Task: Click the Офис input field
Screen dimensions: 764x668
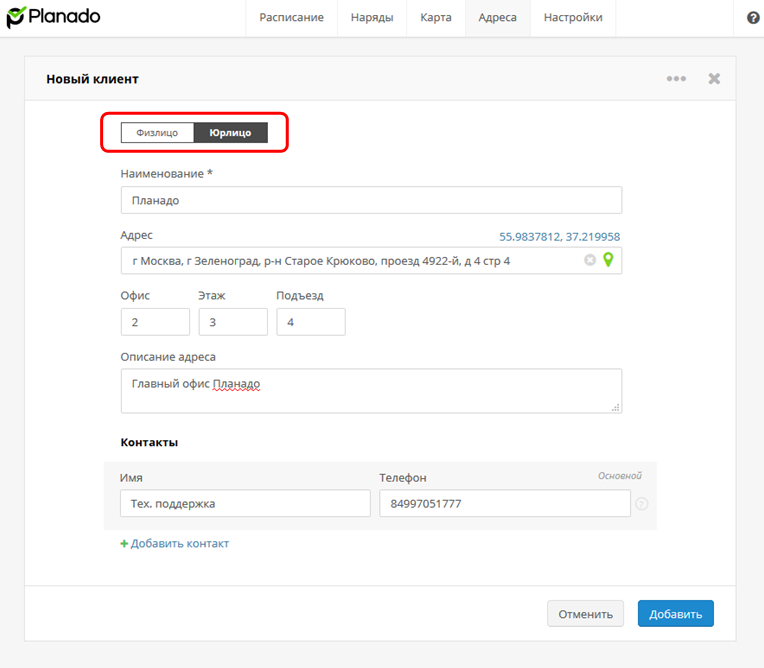Action: tap(155, 322)
